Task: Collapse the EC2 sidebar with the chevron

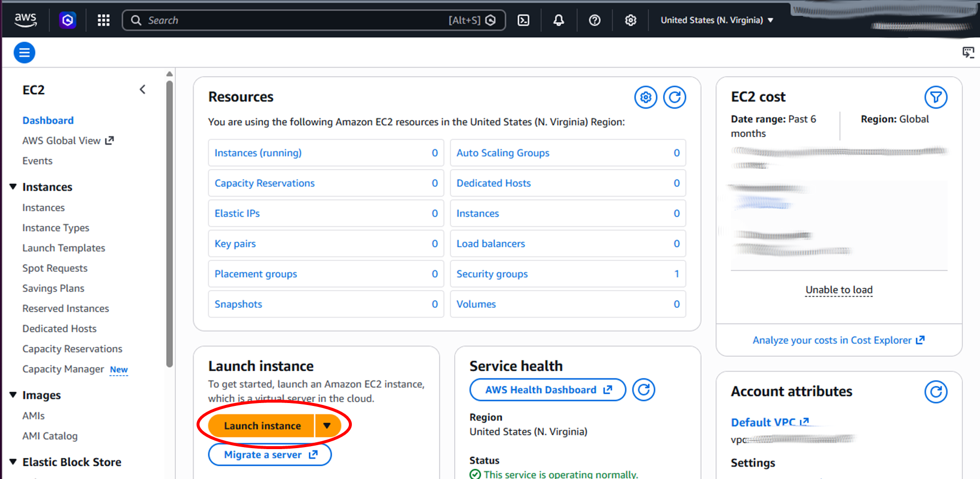Action: pyautogui.click(x=143, y=89)
